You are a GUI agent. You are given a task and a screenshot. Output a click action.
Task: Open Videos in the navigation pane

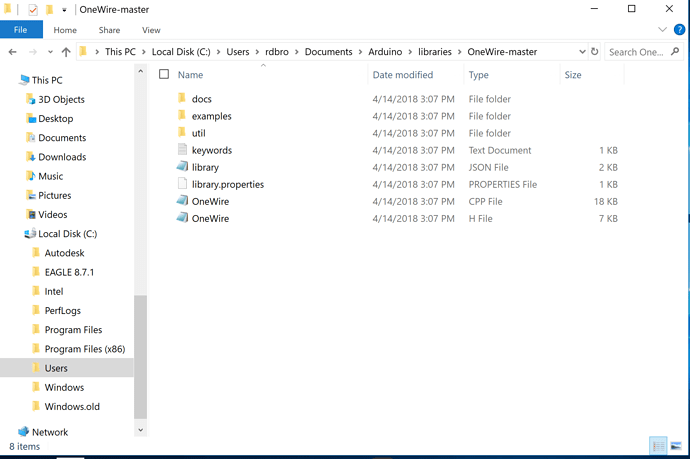click(x=53, y=215)
